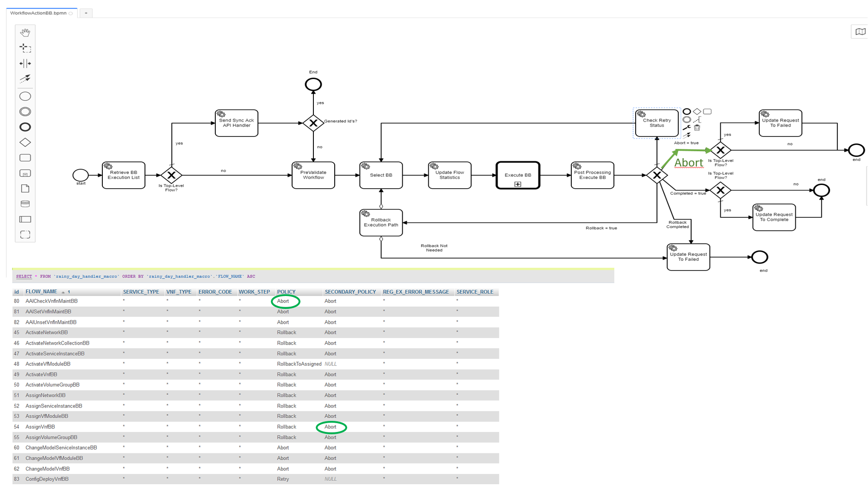Click the ConfigDeployVnfBB flow name cell
Image resolution: width=868 pixels, height=493 pixels.
[47, 479]
